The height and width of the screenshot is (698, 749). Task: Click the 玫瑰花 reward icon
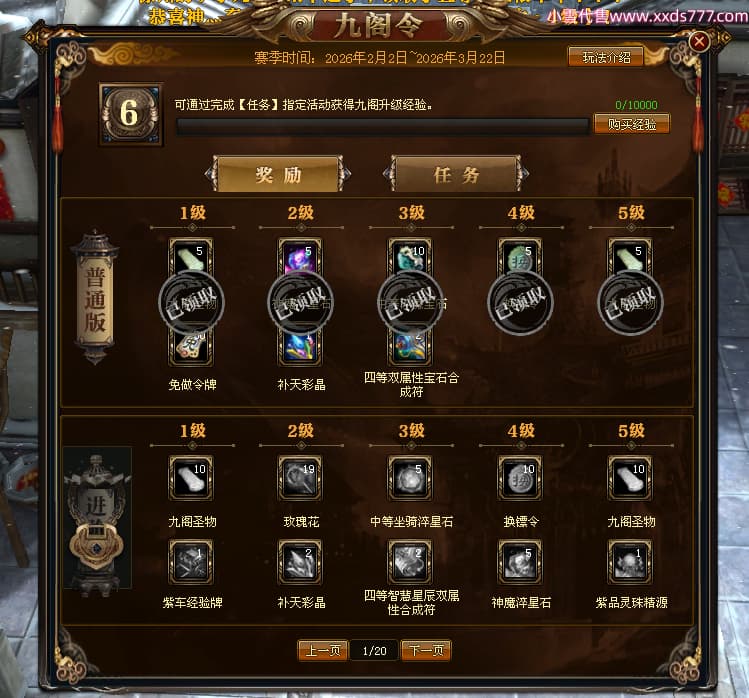(x=300, y=478)
